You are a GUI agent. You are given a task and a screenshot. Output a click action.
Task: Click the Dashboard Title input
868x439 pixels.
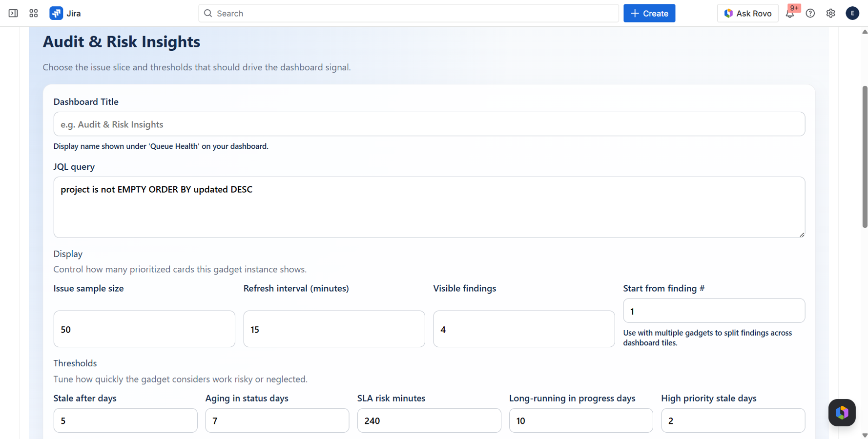[x=429, y=124]
